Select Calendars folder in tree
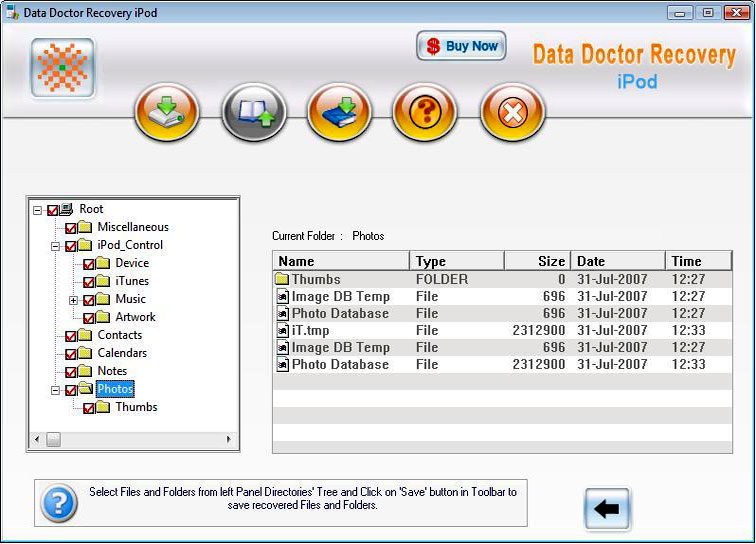 tap(122, 353)
